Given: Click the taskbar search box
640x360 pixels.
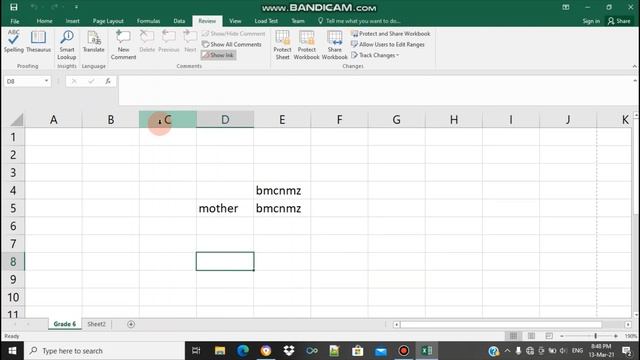Looking at the screenshot, I should 104,351.
